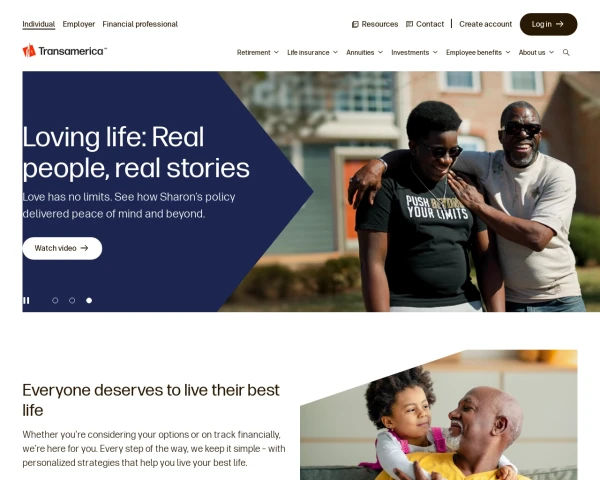Screen dimensions: 600x480
Task: Click the arrow in Log in button
Action: click(x=559, y=24)
